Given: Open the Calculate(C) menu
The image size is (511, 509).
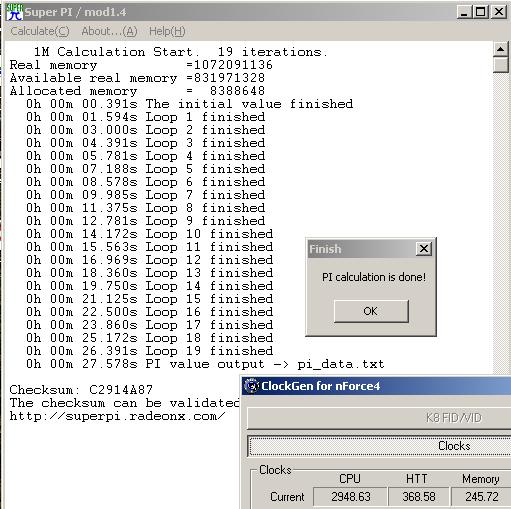Looking at the screenshot, I should 40,31.
